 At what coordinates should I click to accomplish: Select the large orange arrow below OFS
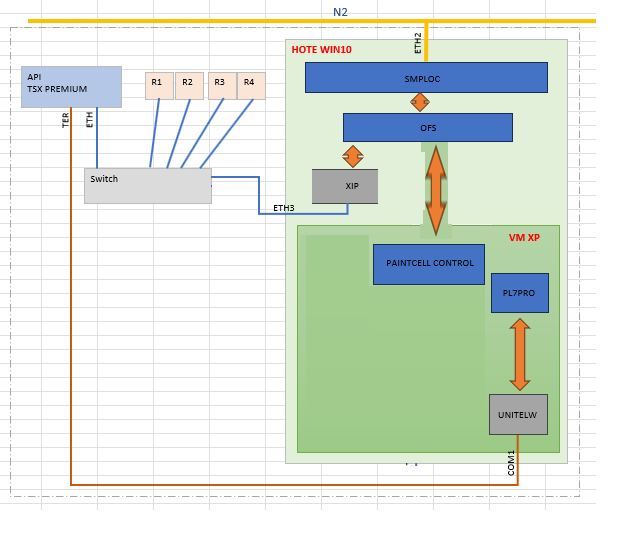435,189
